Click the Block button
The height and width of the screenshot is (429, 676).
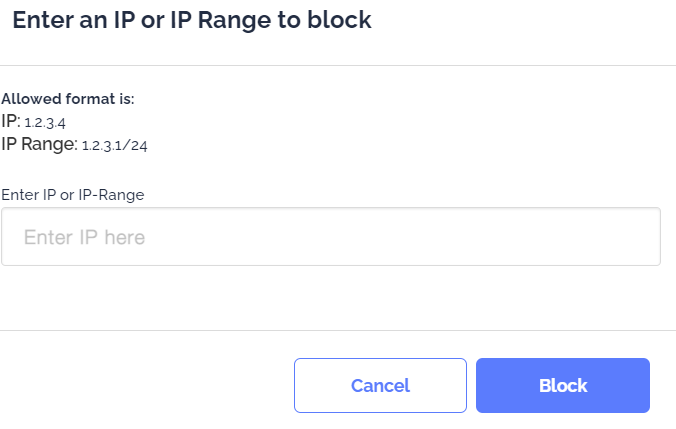pyautogui.click(x=563, y=385)
